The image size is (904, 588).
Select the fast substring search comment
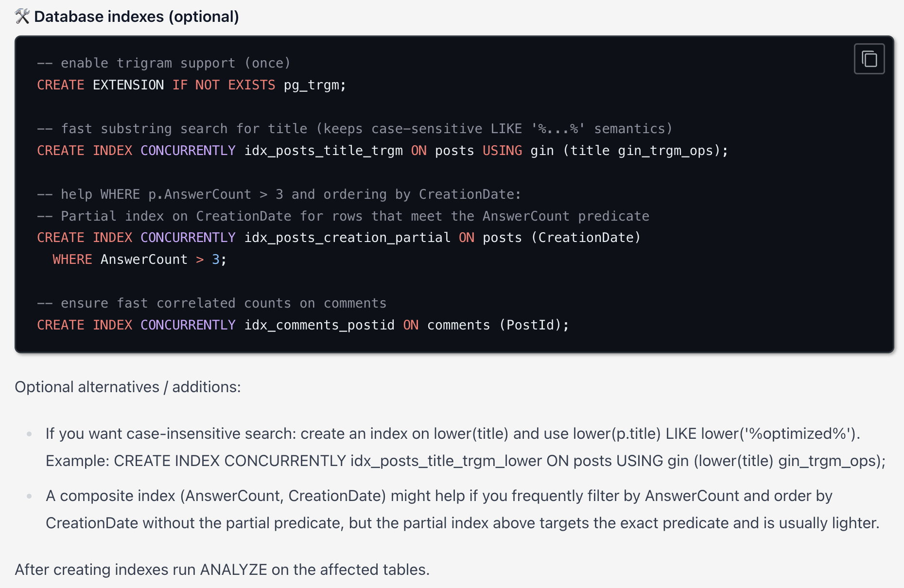pos(354,128)
